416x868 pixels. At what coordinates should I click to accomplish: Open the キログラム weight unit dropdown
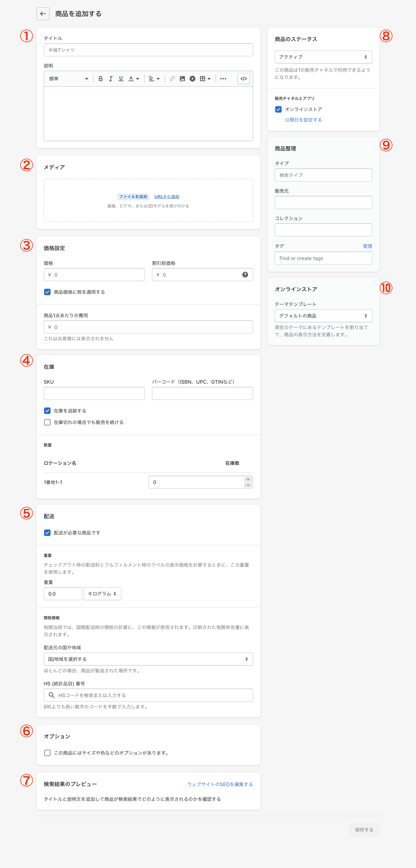tap(102, 594)
